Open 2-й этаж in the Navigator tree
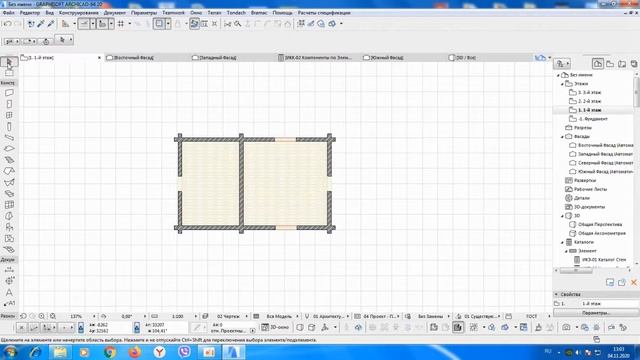The image size is (640, 360). [x=589, y=101]
